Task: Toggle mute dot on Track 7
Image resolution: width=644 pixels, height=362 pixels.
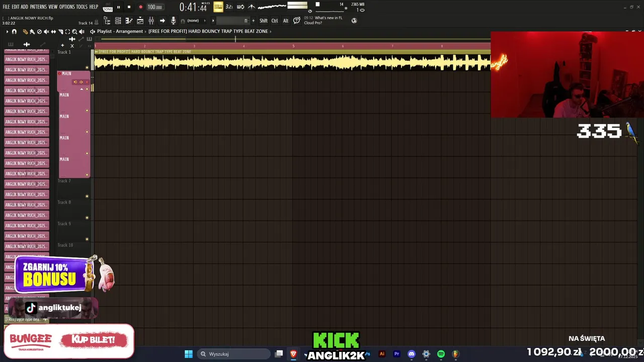Action: click(87, 196)
